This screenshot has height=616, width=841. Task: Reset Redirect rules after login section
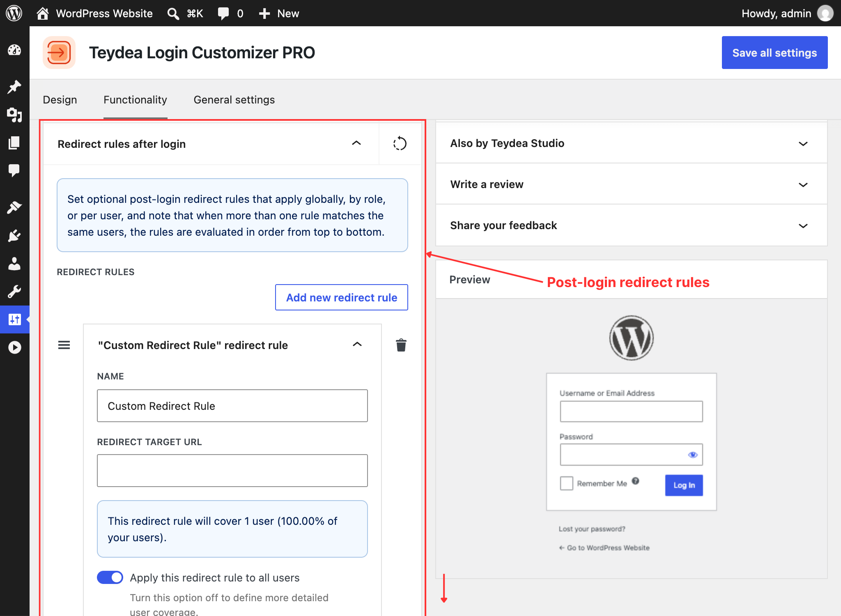click(x=400, y=144)
